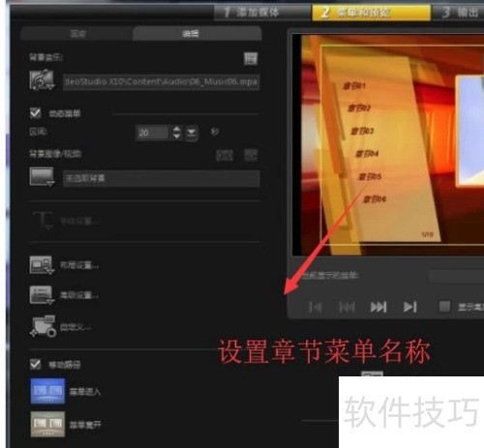Go to next menu page button
Viewport: 484px width, 448px height.
tap(378, 307)
